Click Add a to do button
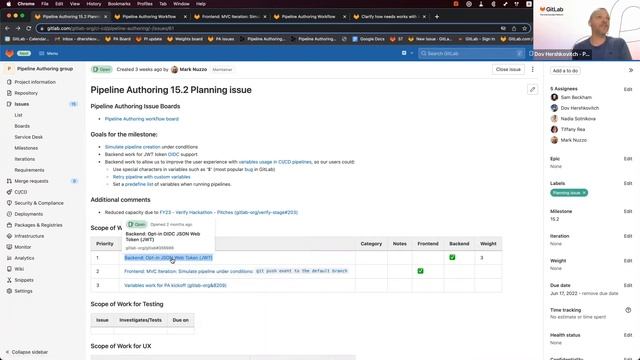The image size is (640, 360). click(565, 71)
